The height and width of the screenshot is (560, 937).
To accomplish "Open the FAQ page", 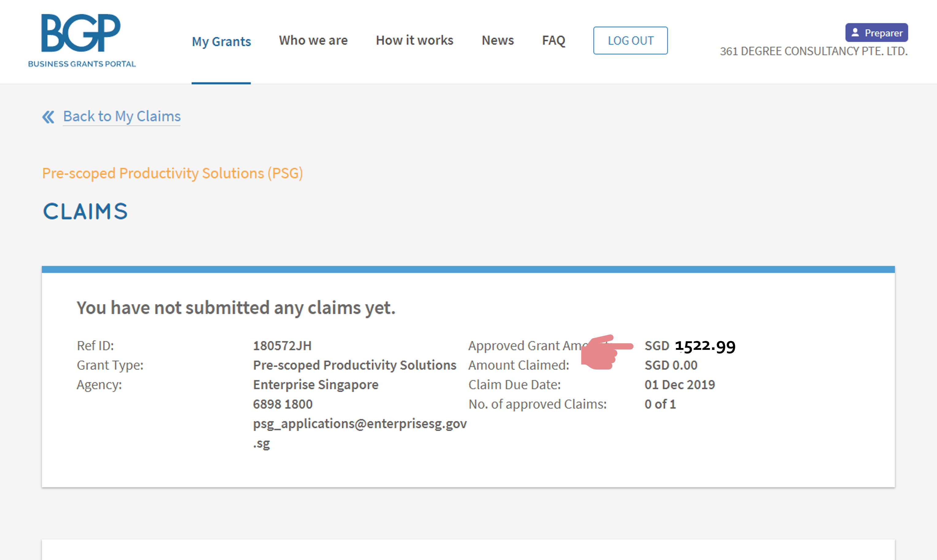I will point(553,40).
